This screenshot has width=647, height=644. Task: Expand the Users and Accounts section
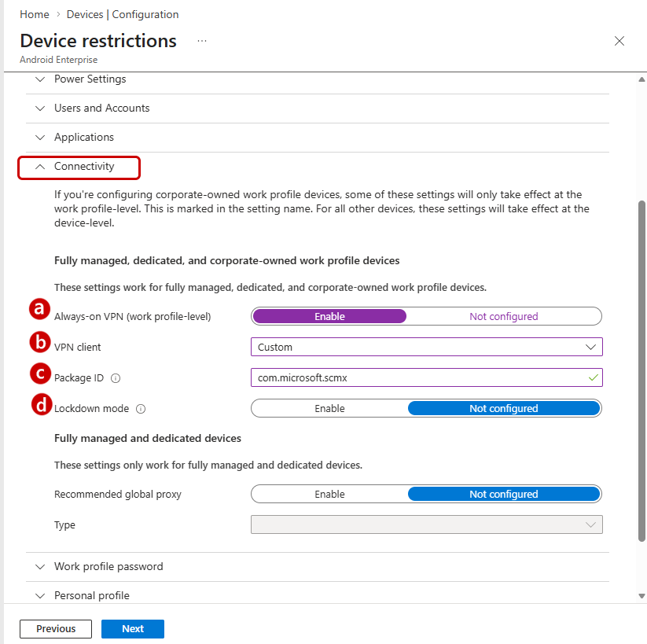[317, 109]
